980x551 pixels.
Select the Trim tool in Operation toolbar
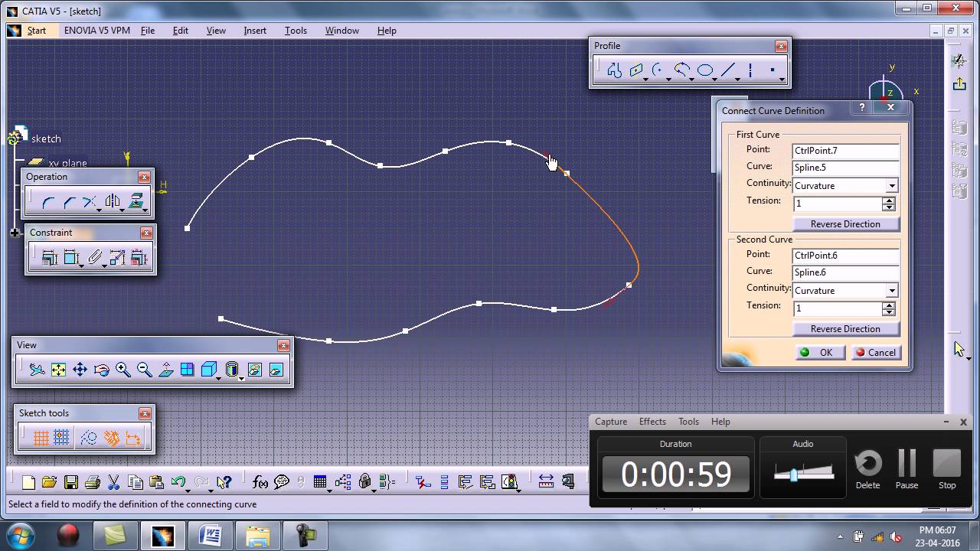point(90,202)
